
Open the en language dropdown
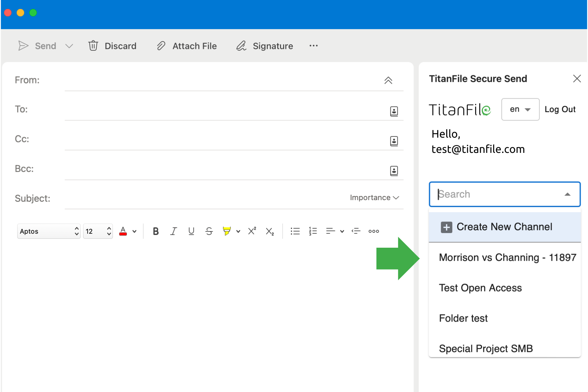coord(520,109)
